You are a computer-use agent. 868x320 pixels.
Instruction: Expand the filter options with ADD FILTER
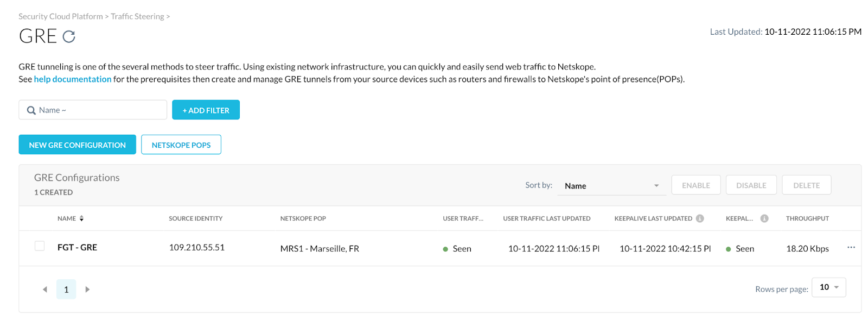pyautogui.click(x=206, y=110)
